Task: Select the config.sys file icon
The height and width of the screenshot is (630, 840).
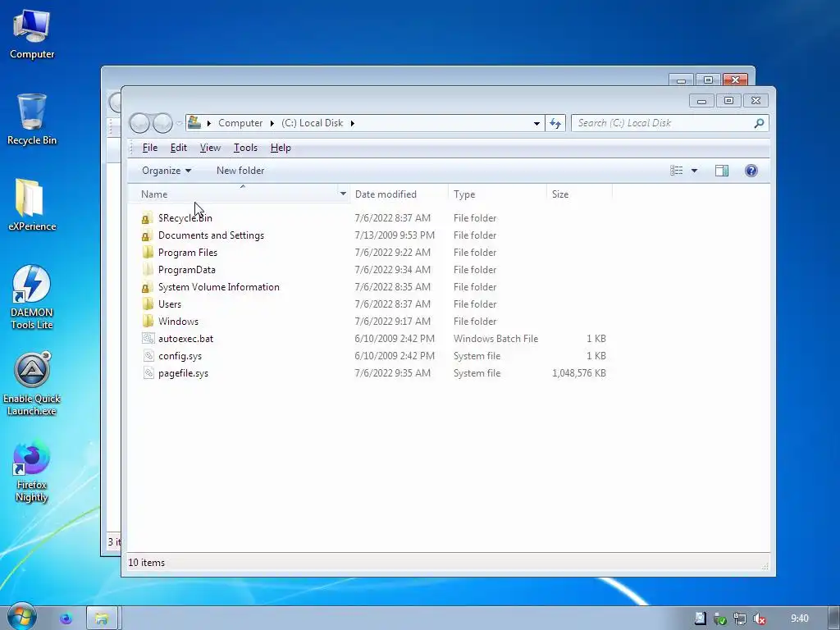Action: click(x=148, y=356)
